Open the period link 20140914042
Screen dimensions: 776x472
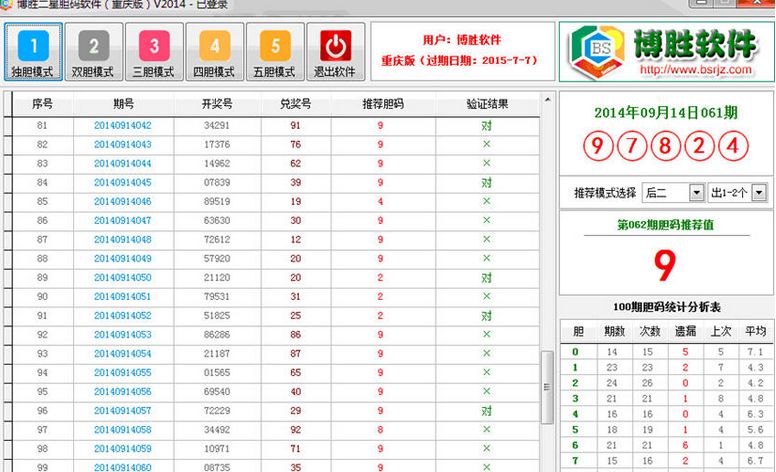click(x=123, y=126)
